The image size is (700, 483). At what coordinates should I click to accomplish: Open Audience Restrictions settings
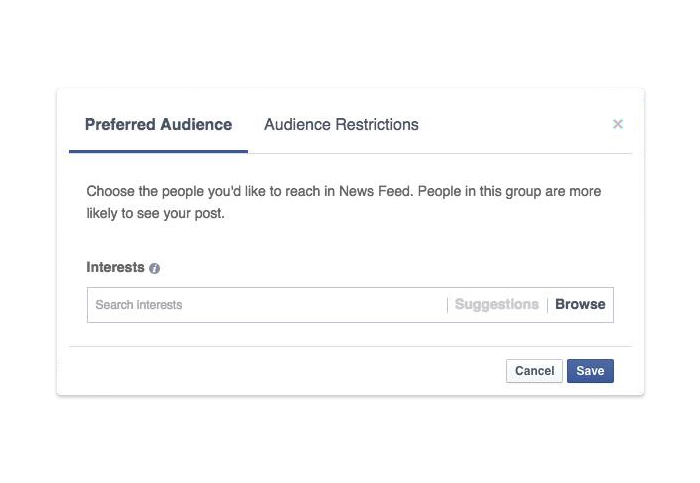341,125
